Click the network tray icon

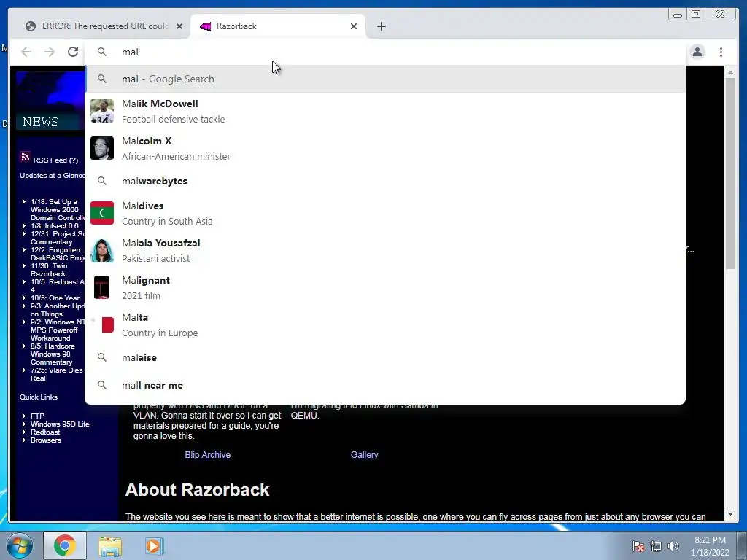[x=656, y=547]
